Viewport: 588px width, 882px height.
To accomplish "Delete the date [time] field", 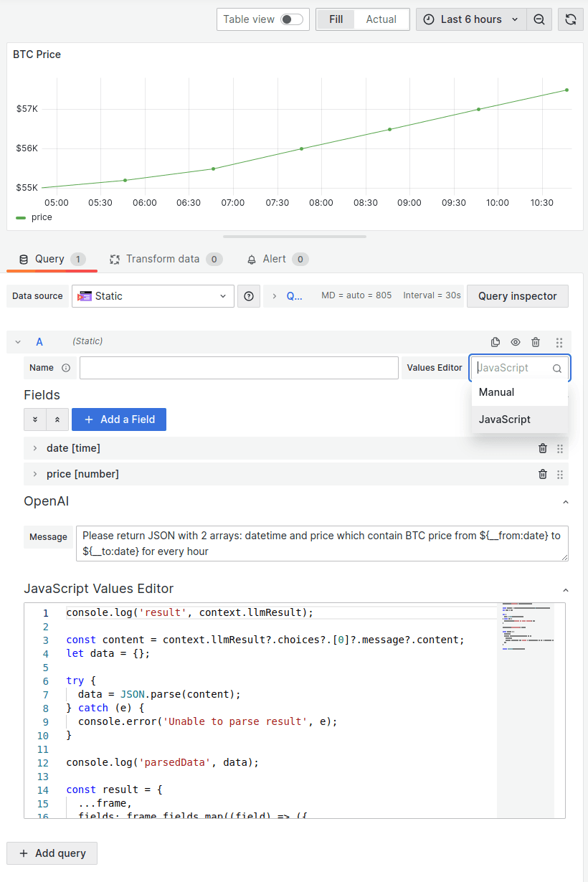I will click(542, 448).
